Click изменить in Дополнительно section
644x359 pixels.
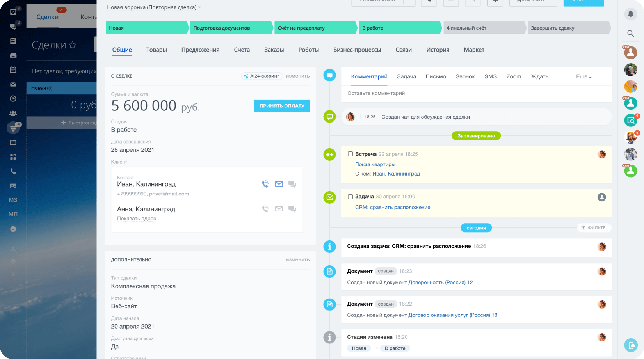point(298,260)
